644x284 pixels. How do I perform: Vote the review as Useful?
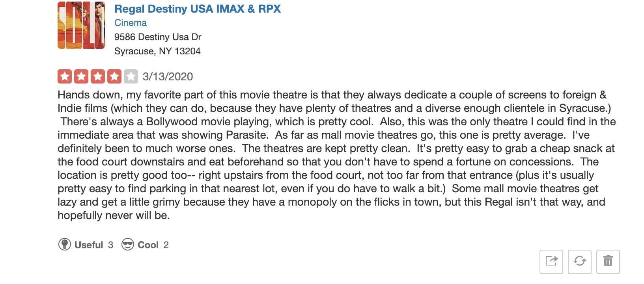89,245
